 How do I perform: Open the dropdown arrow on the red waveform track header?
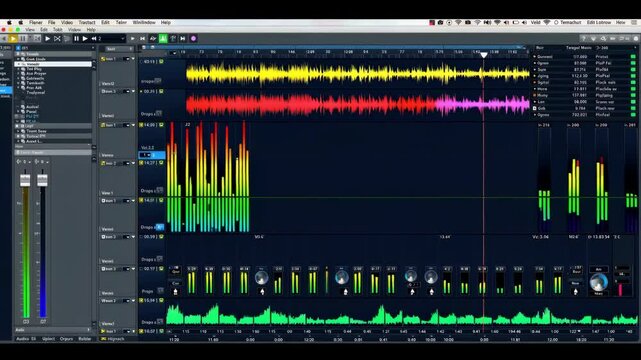[133, 92]
